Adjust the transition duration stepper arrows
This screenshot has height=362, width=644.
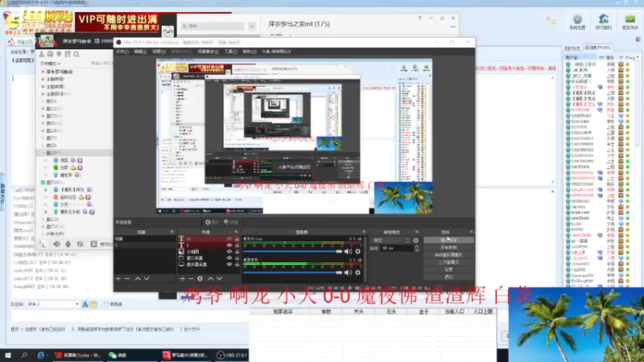(417, 249)
